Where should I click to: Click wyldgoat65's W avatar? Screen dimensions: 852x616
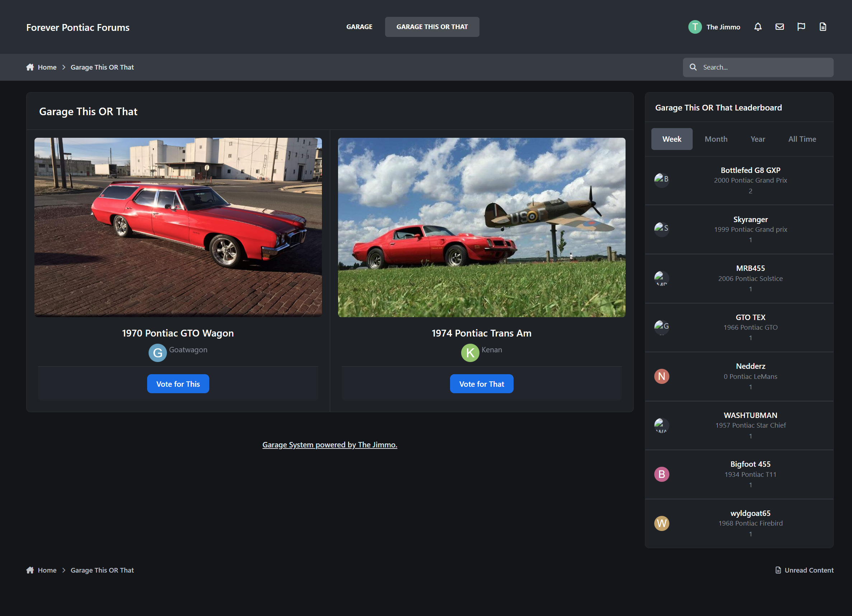coord(661,523)
